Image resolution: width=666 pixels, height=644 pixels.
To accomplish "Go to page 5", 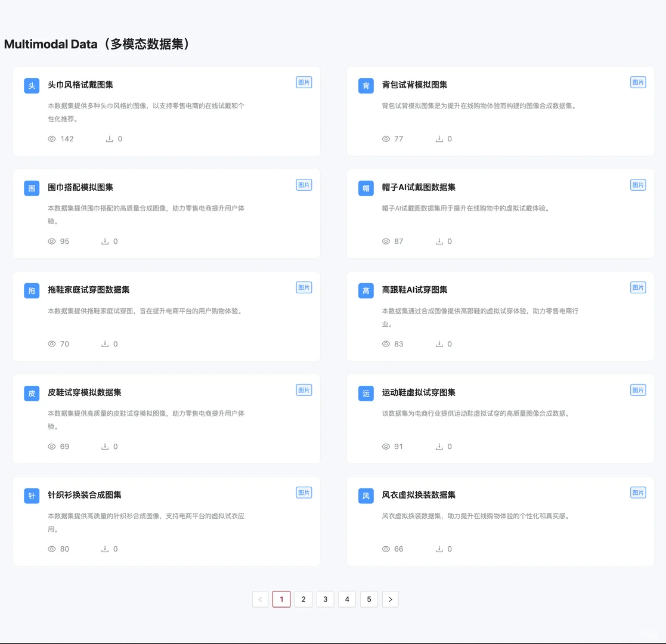I will (x=368, y=599).
